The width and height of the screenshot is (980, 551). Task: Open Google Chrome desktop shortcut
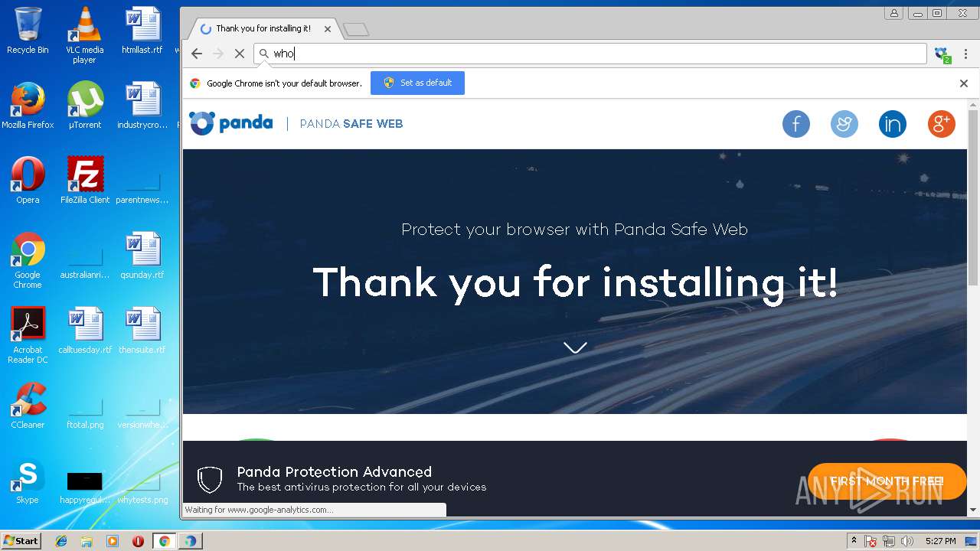click(x=28, y=260)
